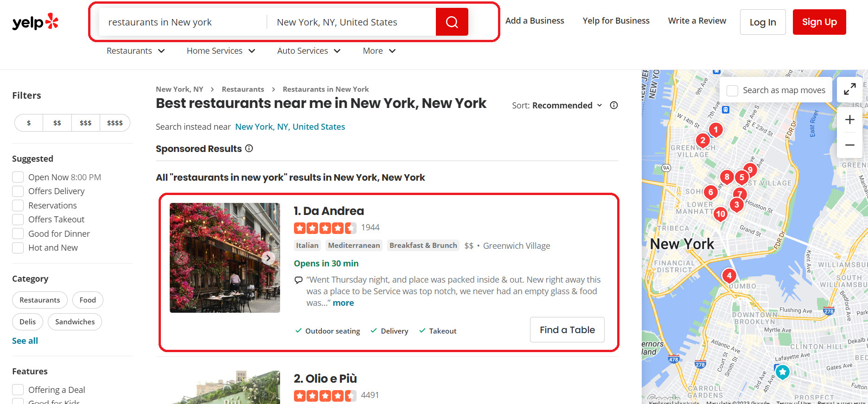Viewport: 868px width, 404px height.
Task: Open the Restaurants dropdown menu
Action: [x=136, y=51]
